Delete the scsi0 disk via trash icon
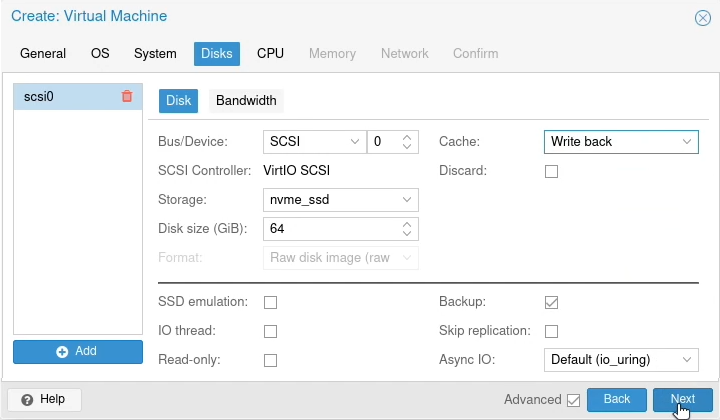 pyautogui.click(x=126, y=97)
